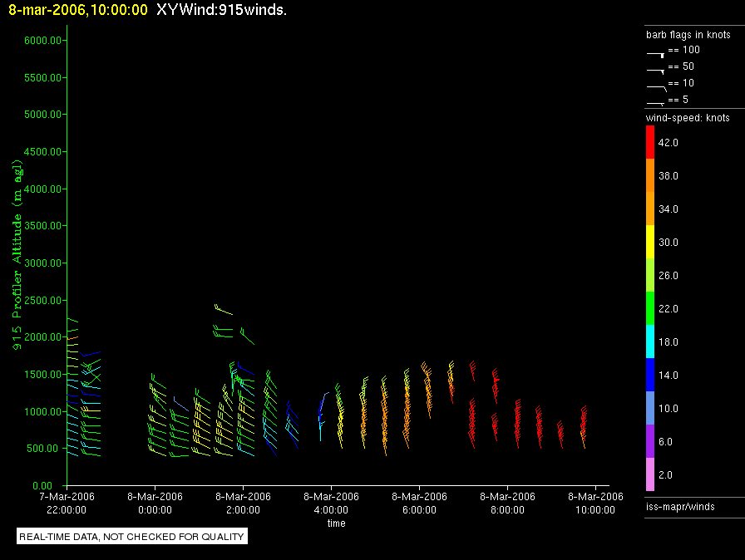Click the 'time' label under the x-axis

coord(336,523)
